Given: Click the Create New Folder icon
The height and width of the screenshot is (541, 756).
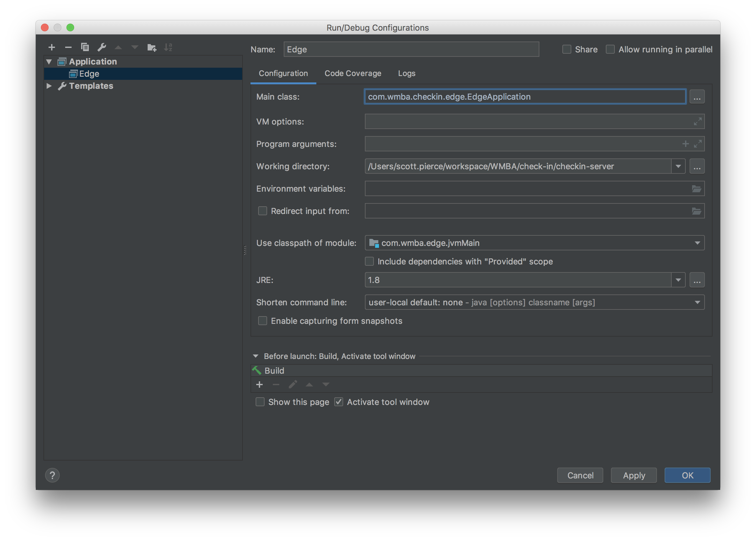Looking at the screenshot, I should [152, 47].
